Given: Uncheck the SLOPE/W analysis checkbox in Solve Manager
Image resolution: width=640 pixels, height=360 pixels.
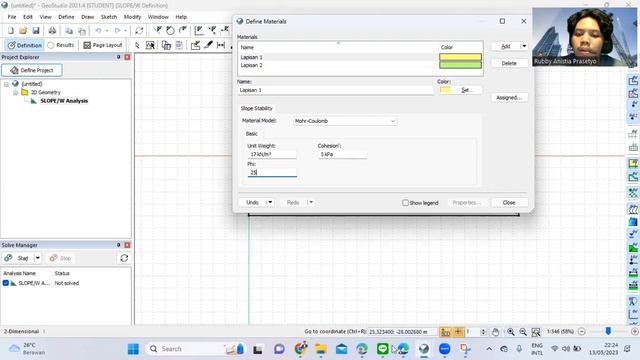Looking at the screenshot, I should click(x=6, y=283).
